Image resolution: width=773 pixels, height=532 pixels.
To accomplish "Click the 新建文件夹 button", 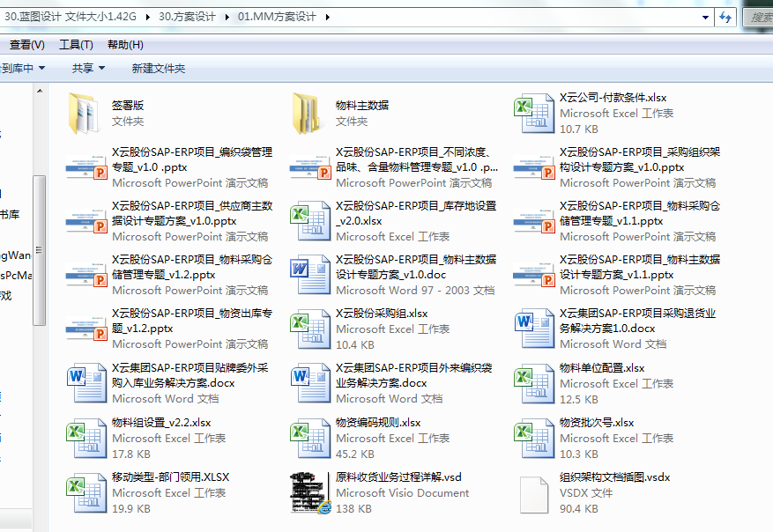I will [159, 68].
